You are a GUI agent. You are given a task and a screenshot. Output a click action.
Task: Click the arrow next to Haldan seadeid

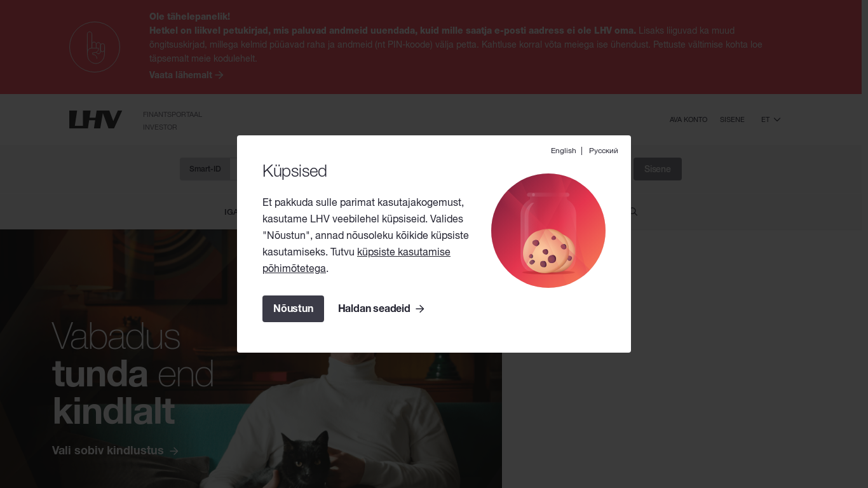[x=420, y=309]
